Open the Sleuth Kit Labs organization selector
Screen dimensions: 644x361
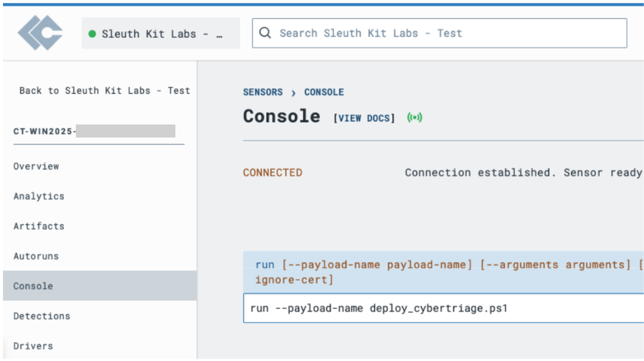160,33
